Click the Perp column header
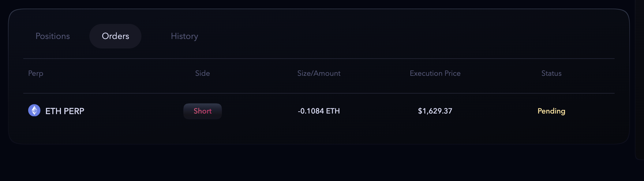The height and width of the screenshot is (181, 644). 36,73
